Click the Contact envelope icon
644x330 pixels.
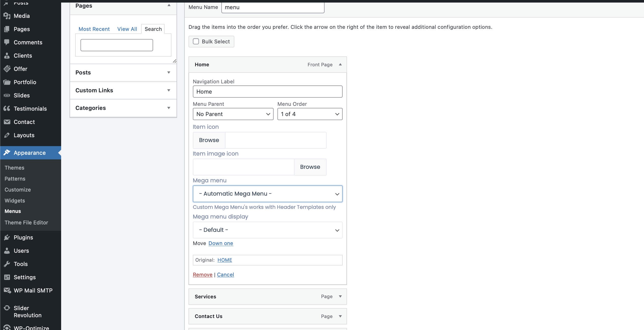click(x=7, y=122)
